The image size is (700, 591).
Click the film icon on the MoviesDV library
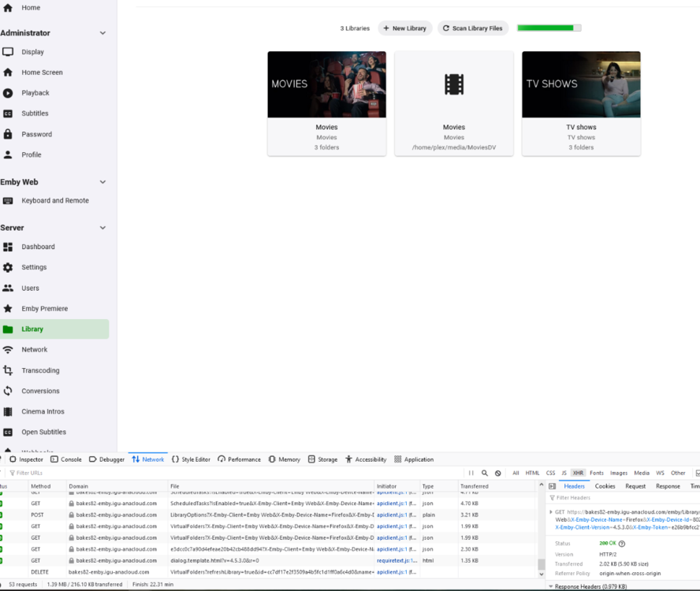point(454,84)
